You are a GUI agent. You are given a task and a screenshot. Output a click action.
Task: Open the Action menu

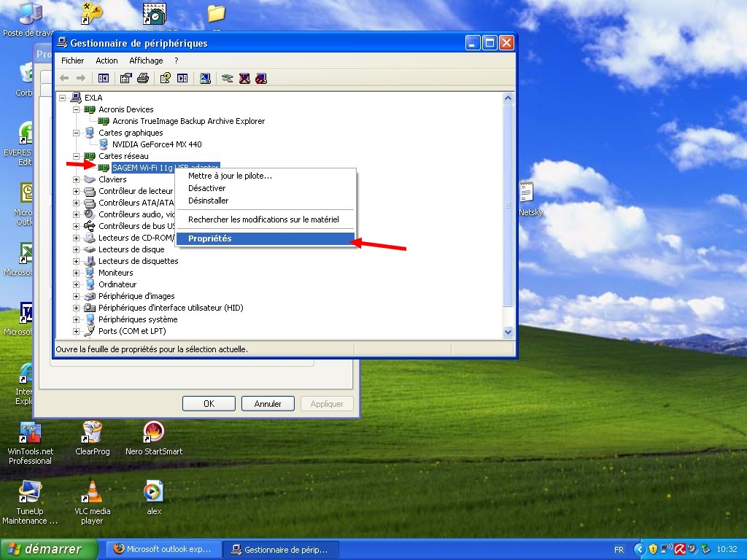click(107, 61)
